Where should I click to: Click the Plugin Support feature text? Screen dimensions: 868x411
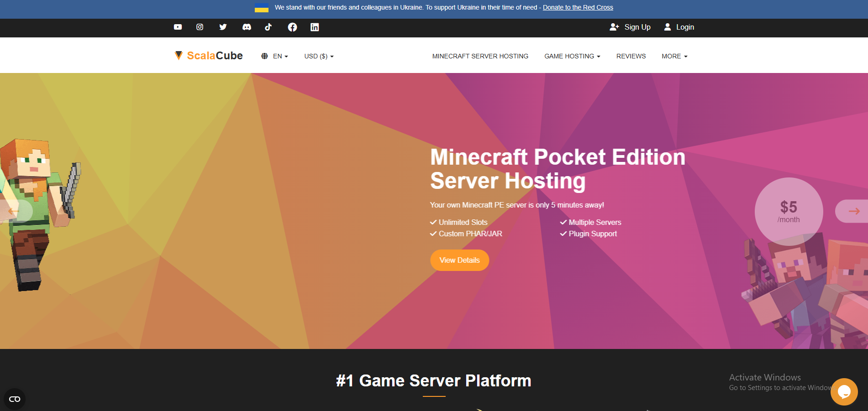point(593,234)
